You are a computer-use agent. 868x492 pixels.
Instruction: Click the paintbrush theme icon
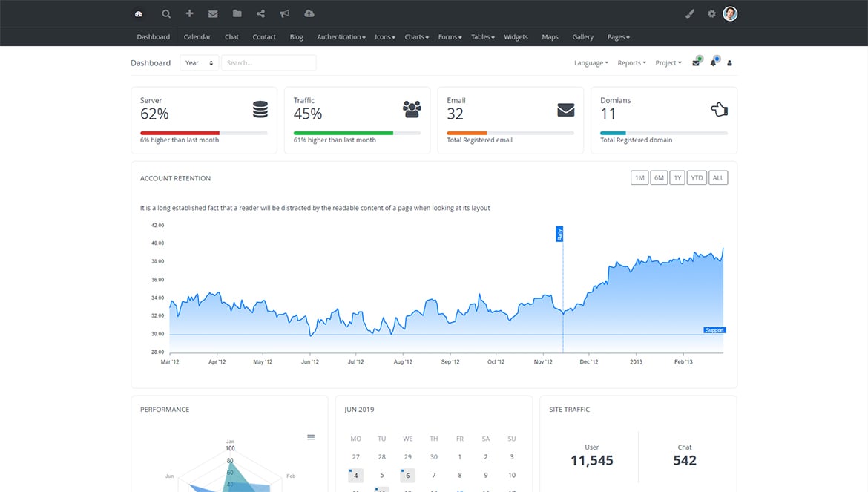(690, 14)
